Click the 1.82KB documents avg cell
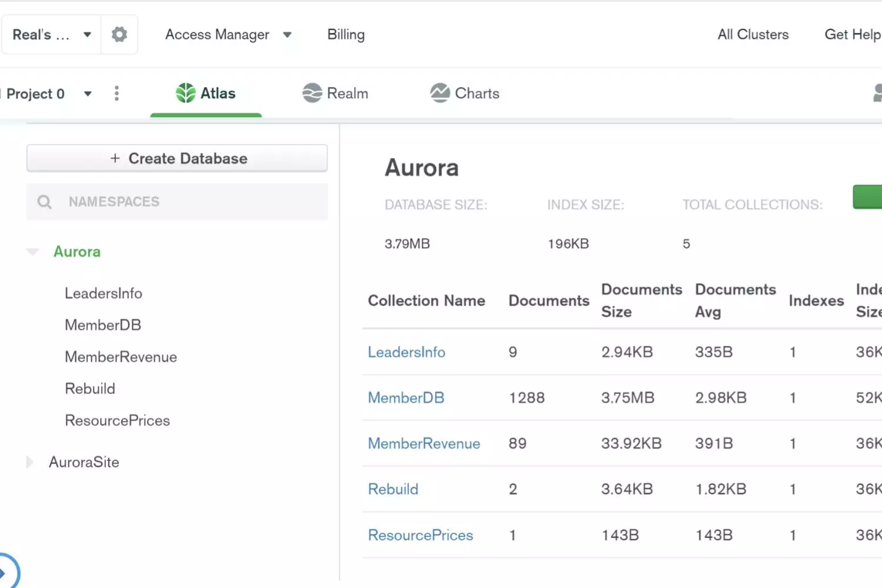The height and width of the screenshot is (588, 882). pos(721,489)
